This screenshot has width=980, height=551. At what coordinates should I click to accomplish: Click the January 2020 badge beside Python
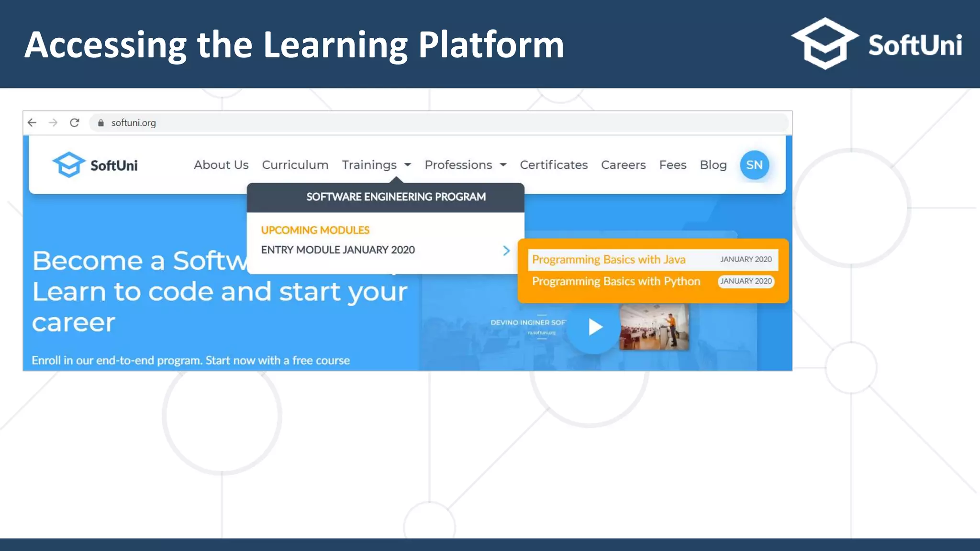click(x=746, y=281)
